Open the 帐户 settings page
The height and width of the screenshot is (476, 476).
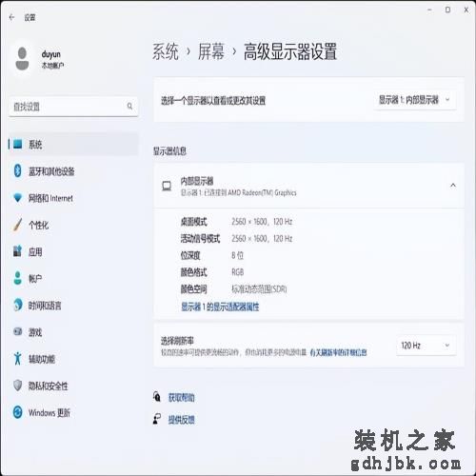(73, 278)
